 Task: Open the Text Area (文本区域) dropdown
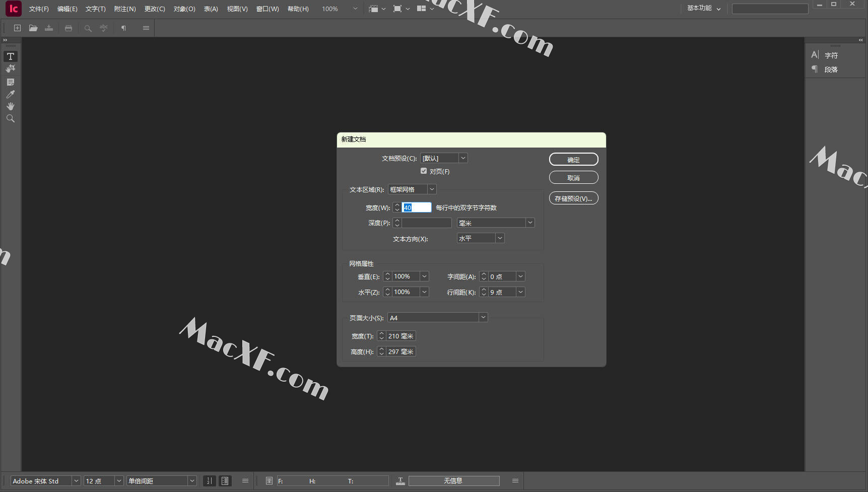click(x=431, y=189)
